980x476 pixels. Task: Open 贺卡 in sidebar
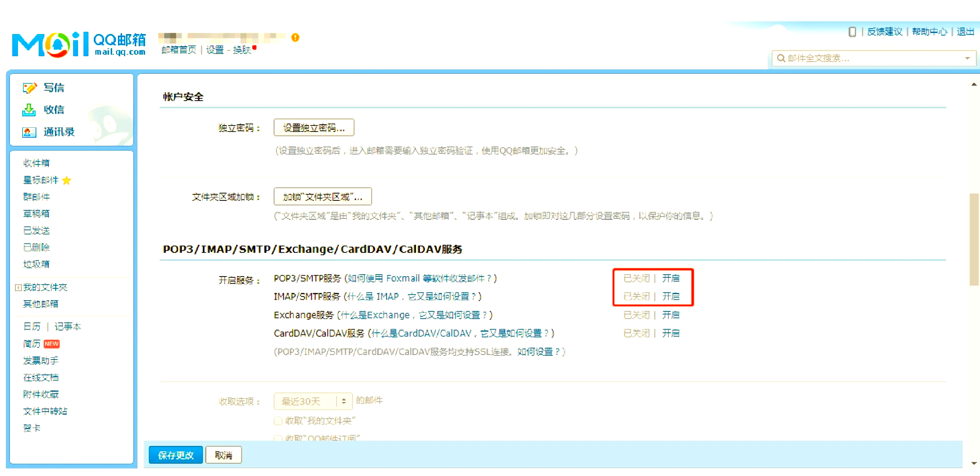[x=32, y=428]
